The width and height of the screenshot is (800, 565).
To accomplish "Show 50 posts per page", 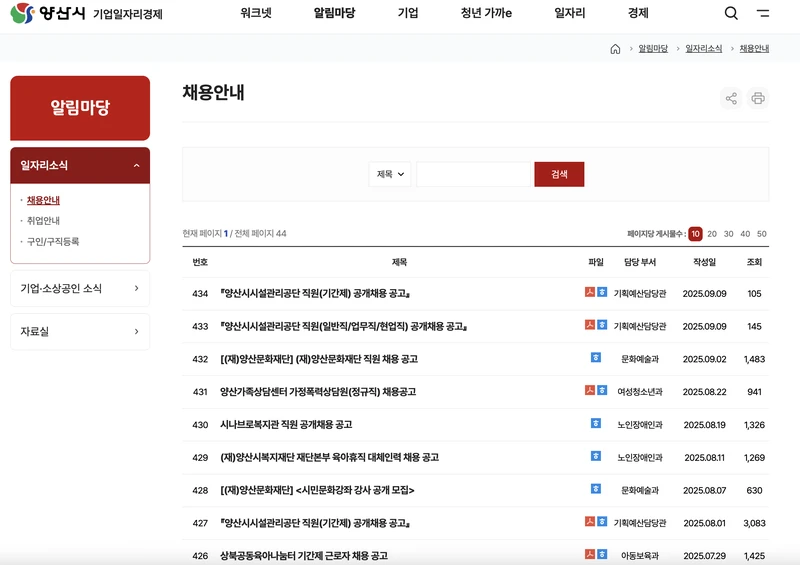I will tap(762, 234).
